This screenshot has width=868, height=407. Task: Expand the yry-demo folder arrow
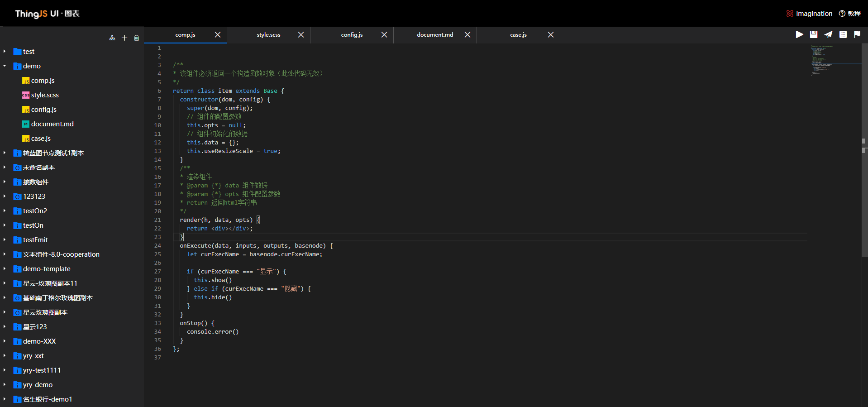[x=5, y=385]
